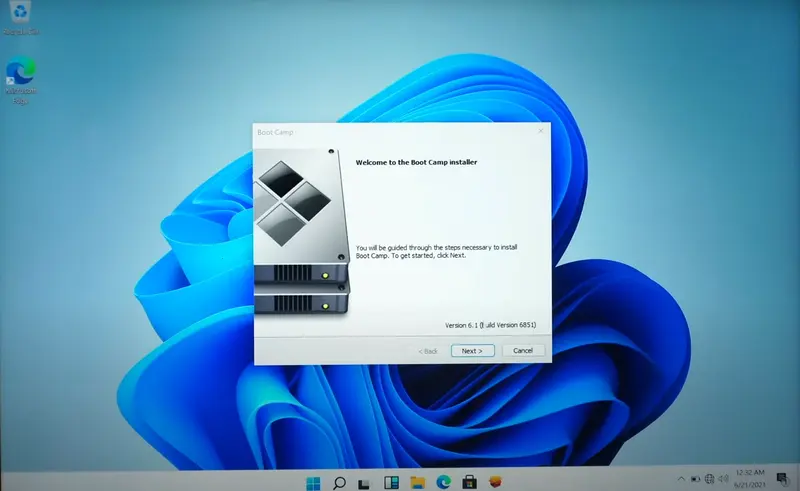
Task: Click Next in the Boot Camp installer
Action: (472, 351)
